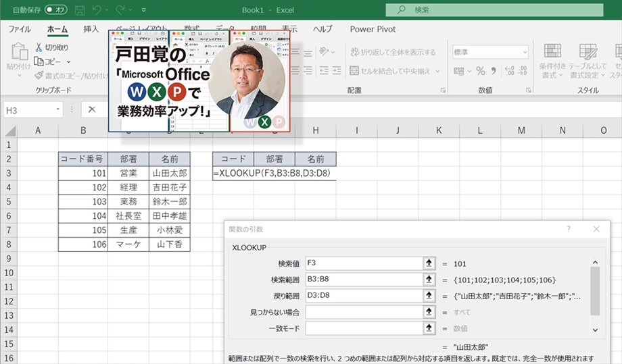Click Increase Decimal icon
This screenshot has width=622, height=364.
click(509, 71)
